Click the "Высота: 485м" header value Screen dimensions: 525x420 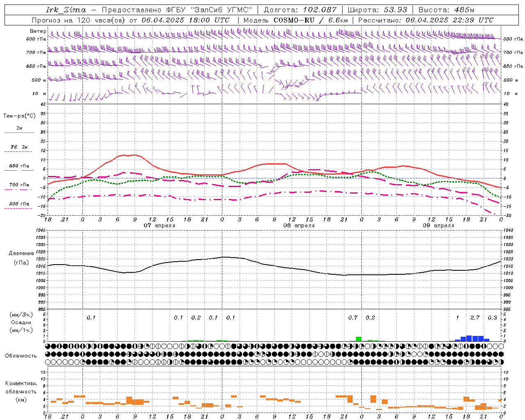coord(446,10)
